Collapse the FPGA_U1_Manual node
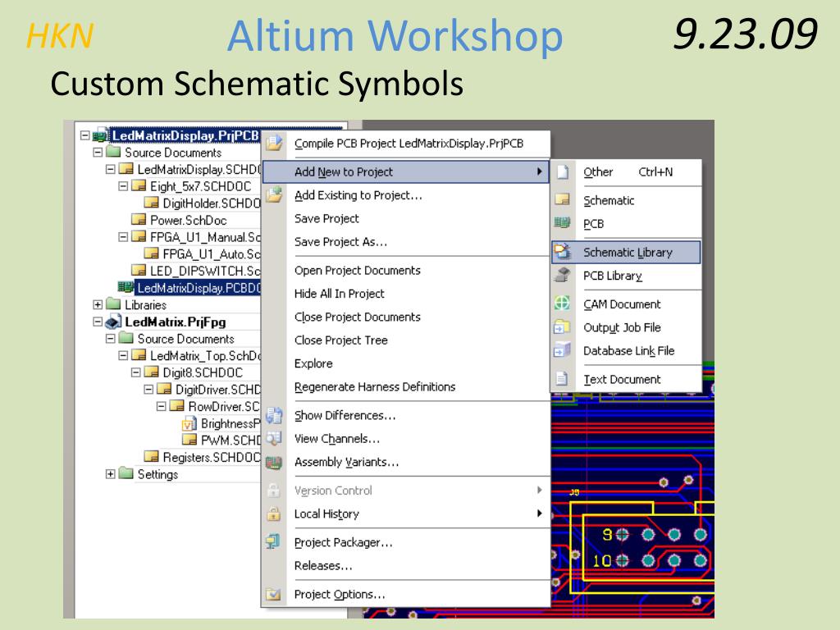The height and width of the screenshot is (630, 840). (123, 237)
